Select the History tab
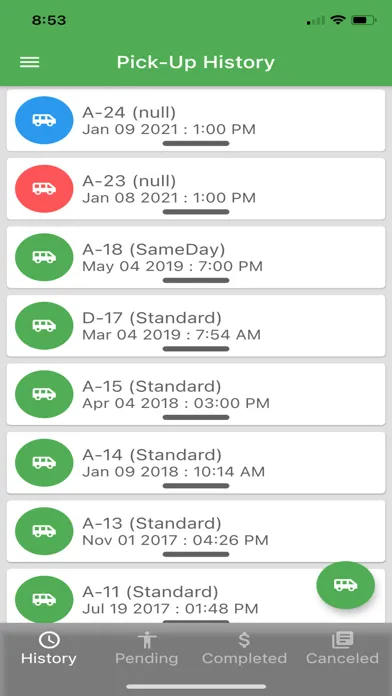 (x=49, y=649)
